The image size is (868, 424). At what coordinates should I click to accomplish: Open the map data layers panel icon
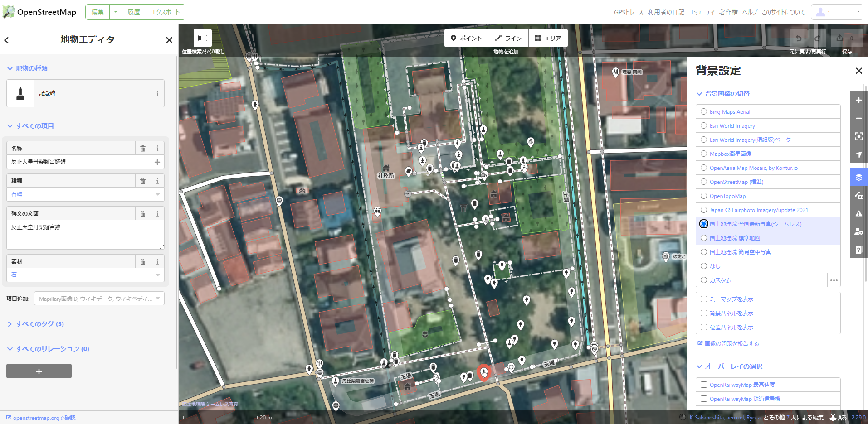858,195
